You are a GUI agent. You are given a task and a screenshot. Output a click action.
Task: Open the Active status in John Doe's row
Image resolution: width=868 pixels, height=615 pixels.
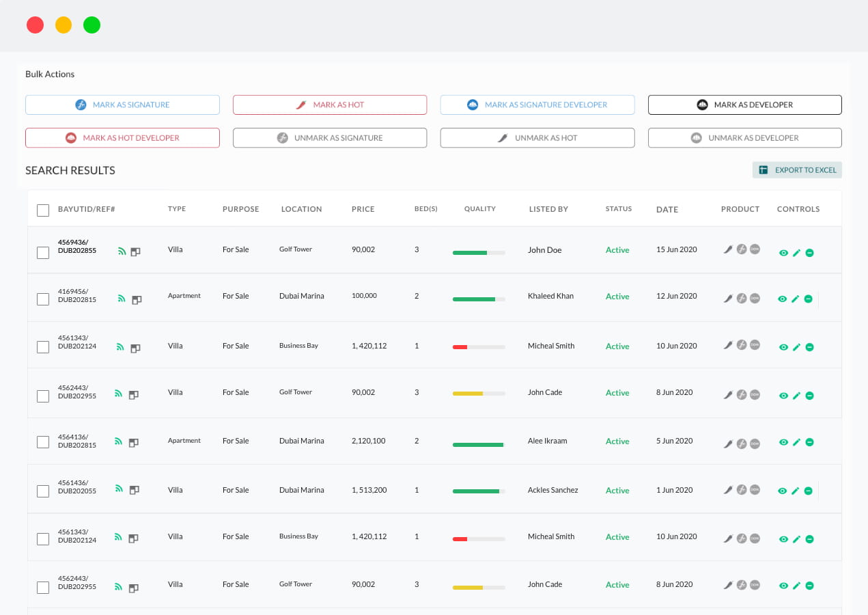pyautogui.click(x=617, y=250)
